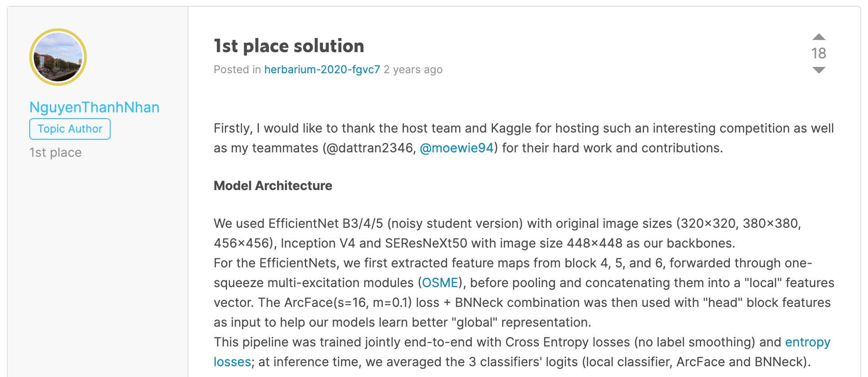Click the losses link starting the last line
Screen dimensions: 868x377
point(232,362)
